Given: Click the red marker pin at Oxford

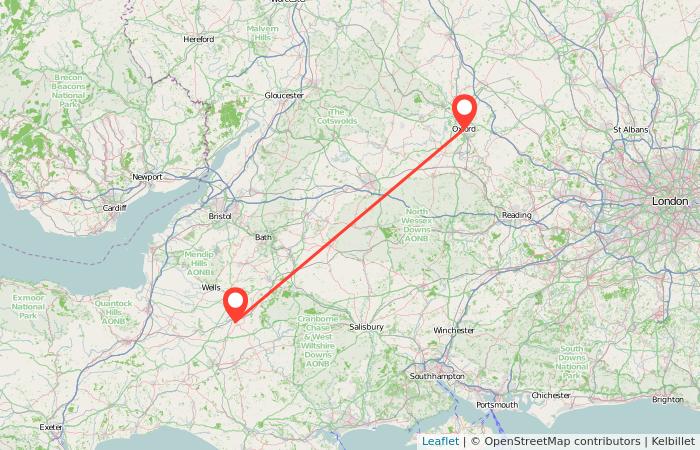Looking at the screenshot, I should click(x=464, y=109).
